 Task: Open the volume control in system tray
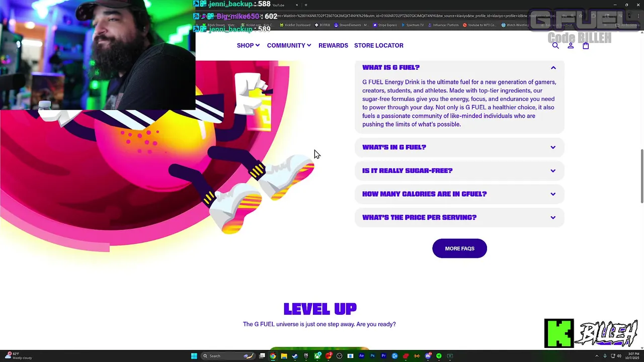pyautogui.click(x=619, y=356)
